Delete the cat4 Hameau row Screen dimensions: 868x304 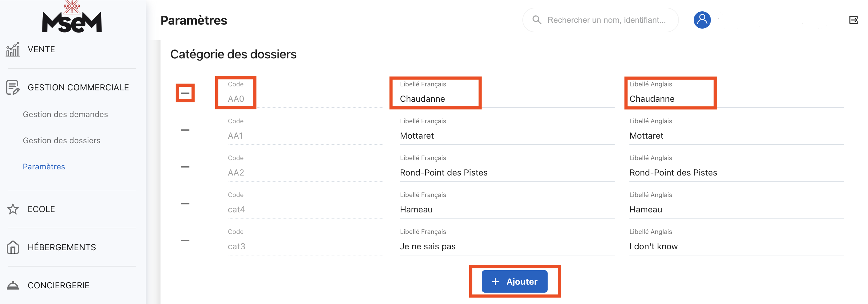(185, 204)
